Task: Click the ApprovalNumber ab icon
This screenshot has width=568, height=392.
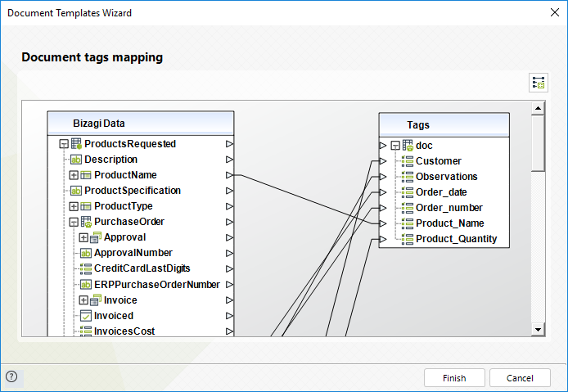Action: (85, 253)
